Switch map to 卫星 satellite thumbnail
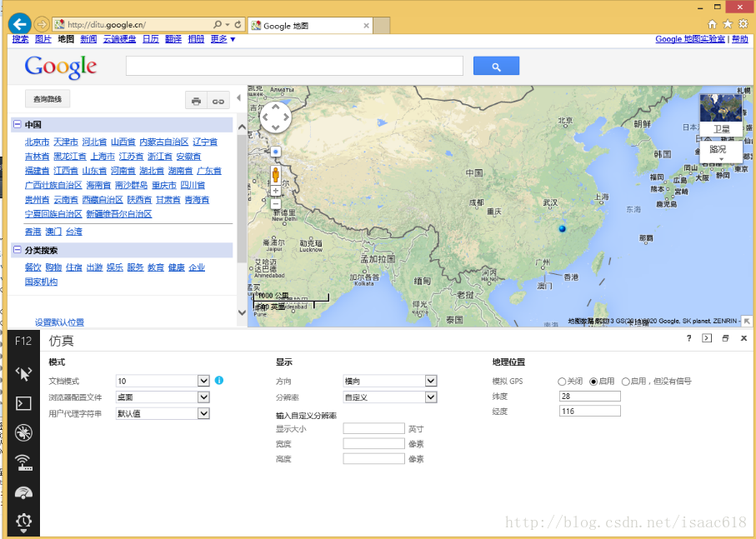Screen dimensions: 756x539 point(721,115)
